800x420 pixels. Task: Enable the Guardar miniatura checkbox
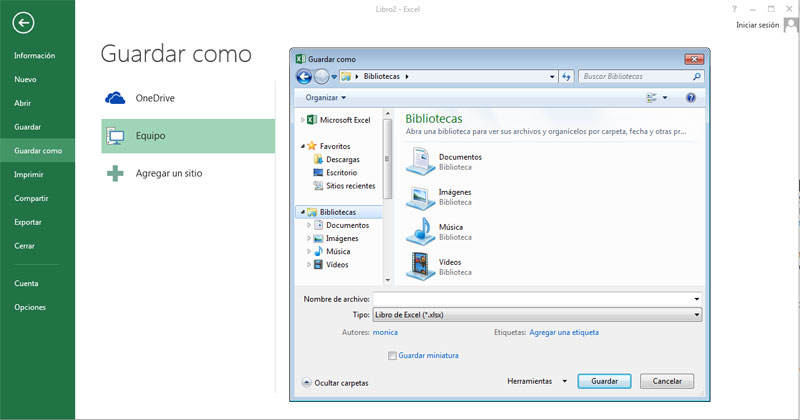392,356
